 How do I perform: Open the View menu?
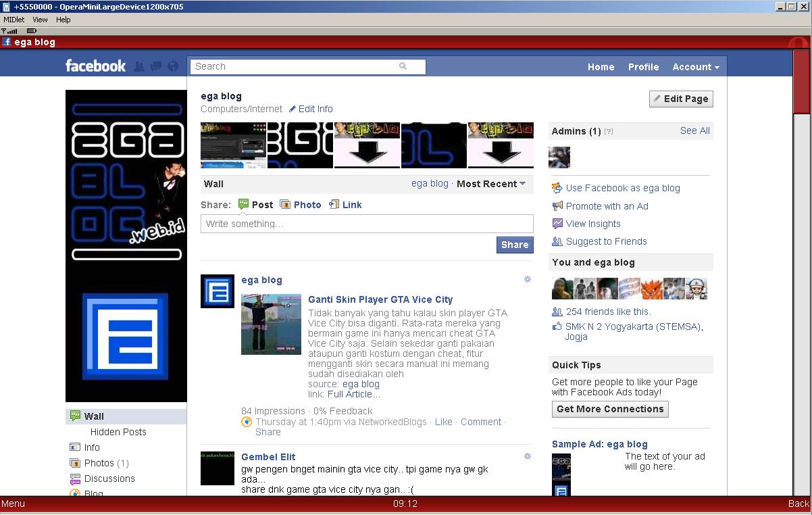pos(40,20)
